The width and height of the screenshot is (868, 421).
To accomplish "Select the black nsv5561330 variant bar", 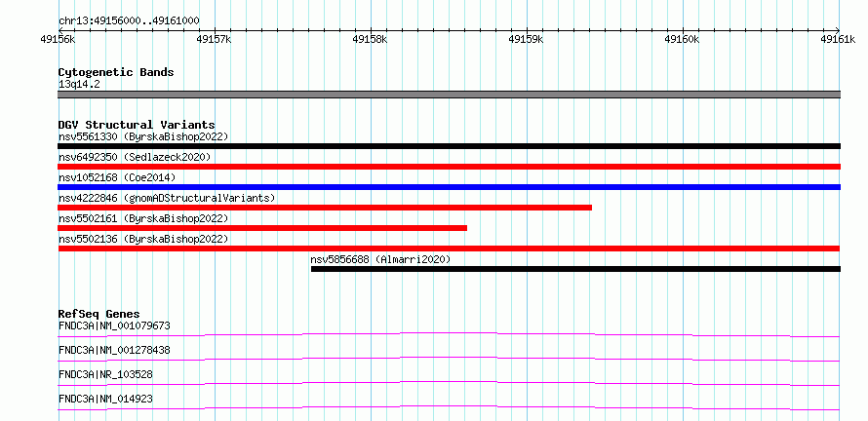I will click(449, 146).
